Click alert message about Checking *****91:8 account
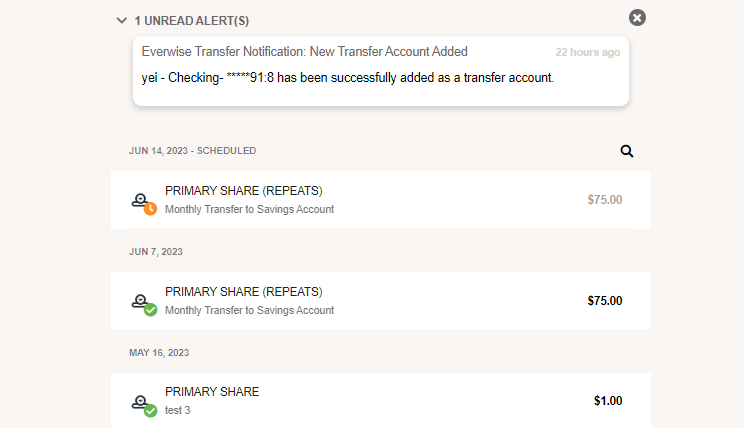The height and width of the screenshot is (428, 744). coord(347,78)
